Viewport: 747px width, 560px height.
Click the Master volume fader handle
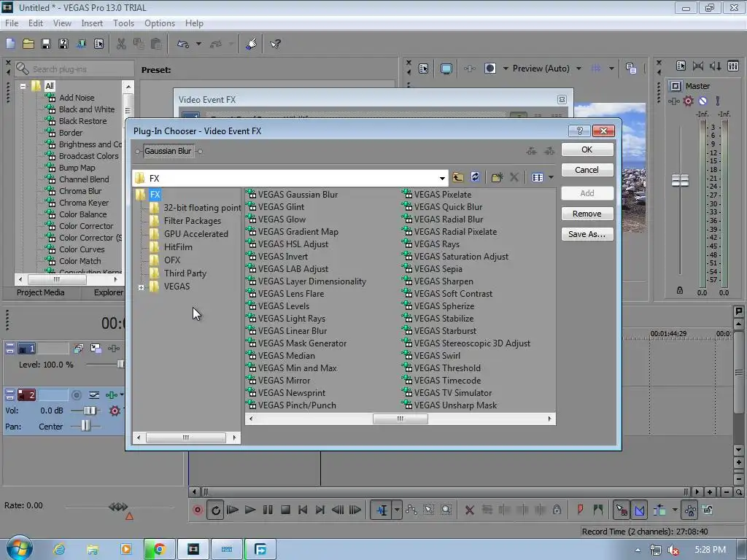click(x=680, y=180)
